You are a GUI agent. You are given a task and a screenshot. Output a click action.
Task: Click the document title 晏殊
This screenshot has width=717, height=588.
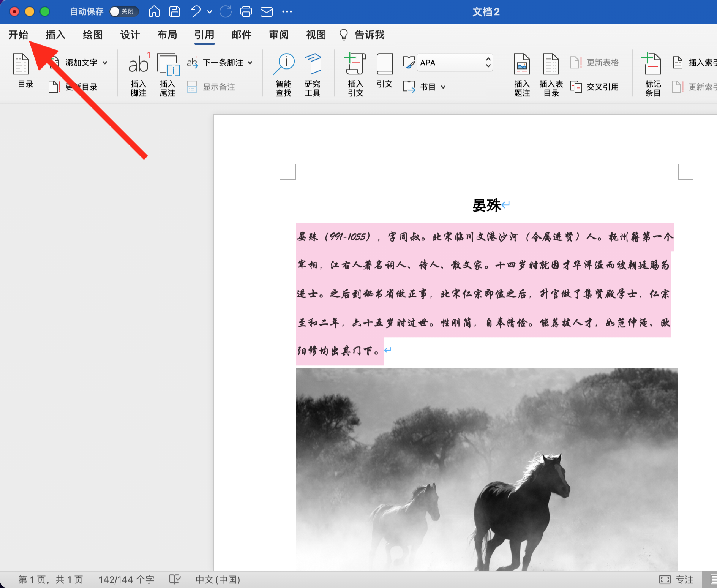487,205
